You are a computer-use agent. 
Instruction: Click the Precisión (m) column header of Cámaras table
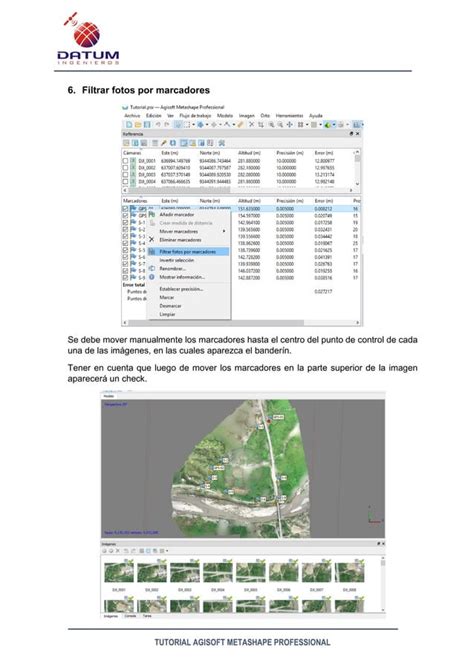point(290,153)
